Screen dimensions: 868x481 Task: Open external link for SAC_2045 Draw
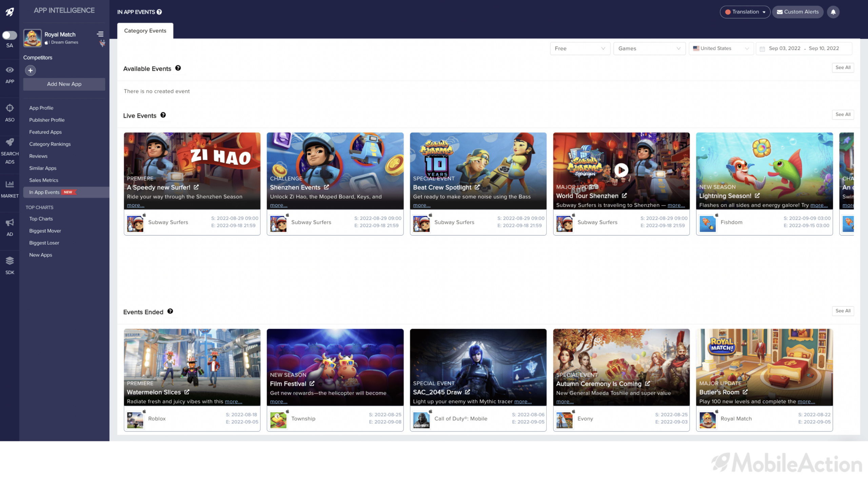pyautogui.click(x=467, y=392)
